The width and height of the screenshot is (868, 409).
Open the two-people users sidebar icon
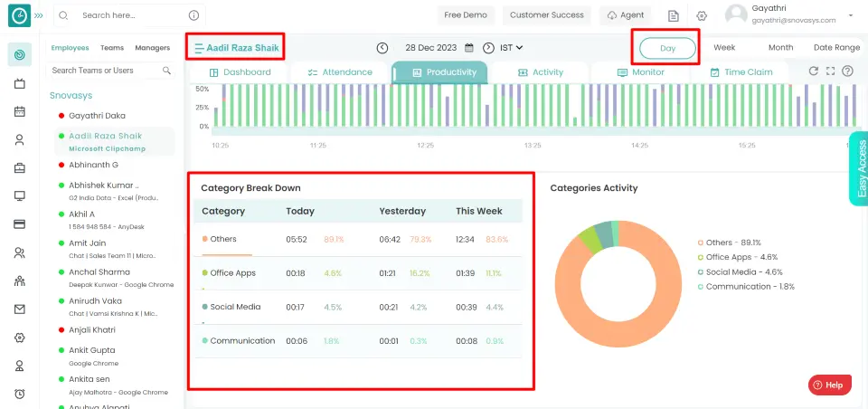pyautogui.click(x=19, y=253)
